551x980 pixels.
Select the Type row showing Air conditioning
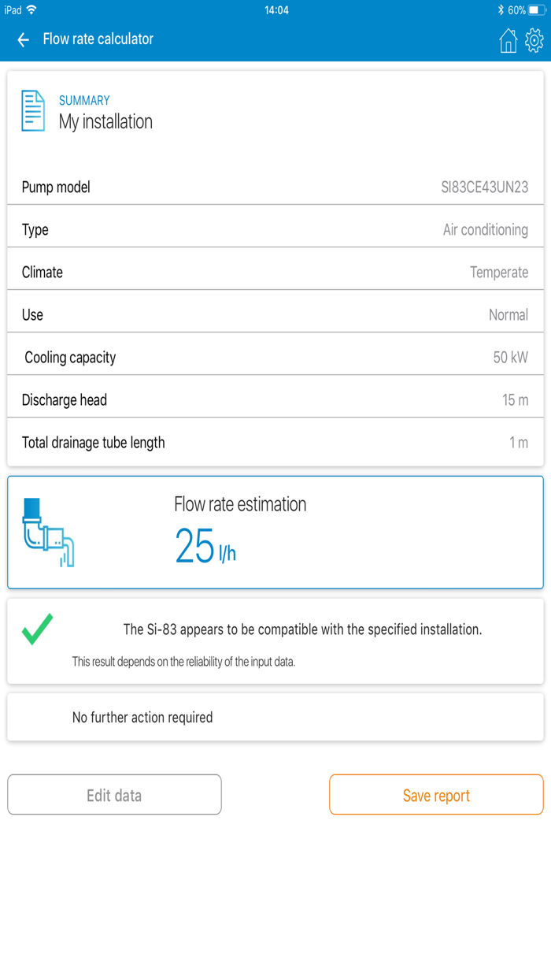click(x=275, y=229)
